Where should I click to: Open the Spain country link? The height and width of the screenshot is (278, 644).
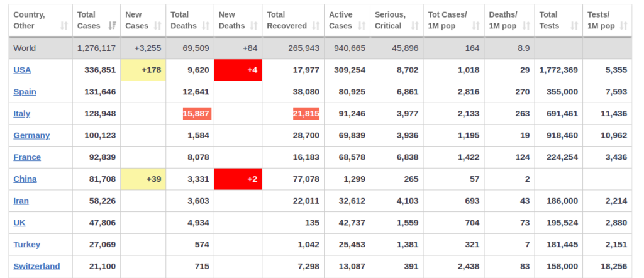25,92
